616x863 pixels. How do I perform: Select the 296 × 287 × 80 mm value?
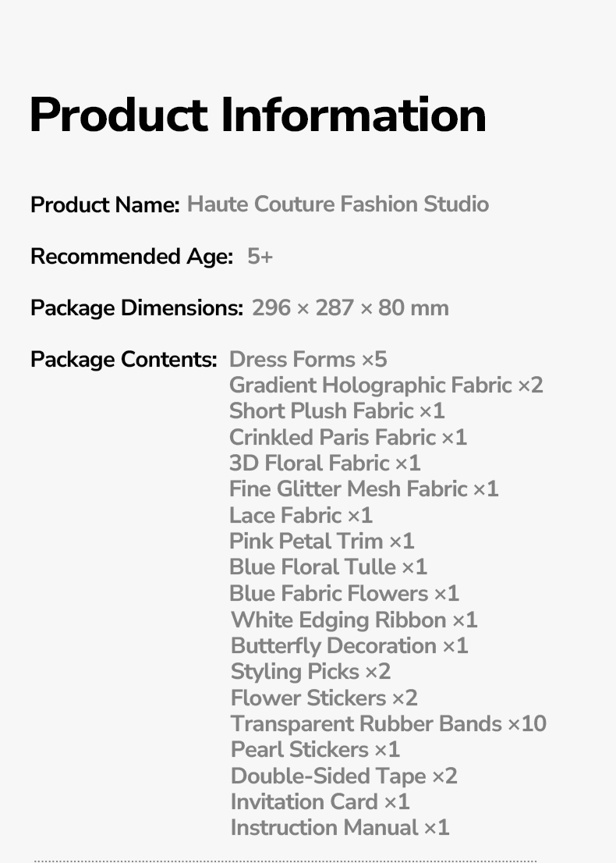coord(350,308)
